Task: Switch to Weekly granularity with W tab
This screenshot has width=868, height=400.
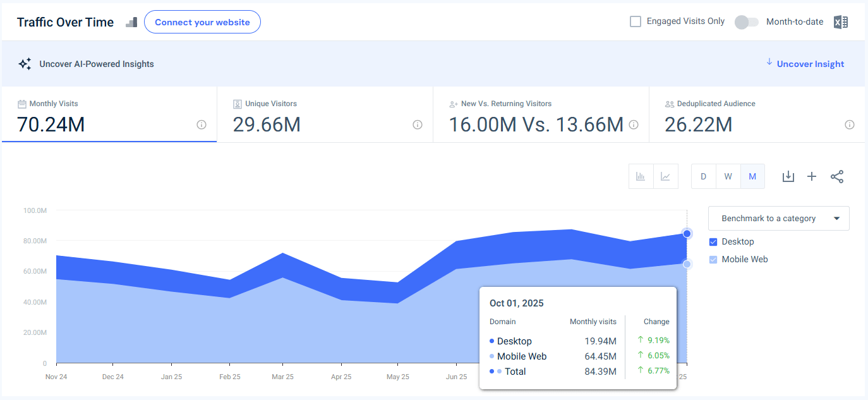Action: tap(728, 176)
